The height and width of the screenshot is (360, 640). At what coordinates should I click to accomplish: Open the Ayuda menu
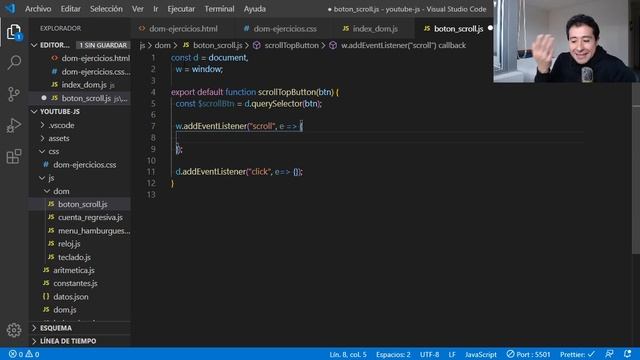click(255, 9)
